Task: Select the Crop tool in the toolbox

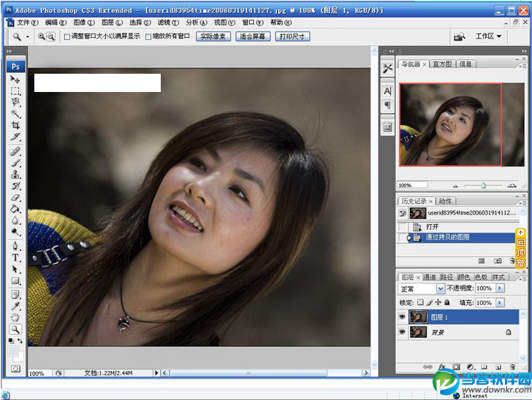Action: (x=15, y=126)
